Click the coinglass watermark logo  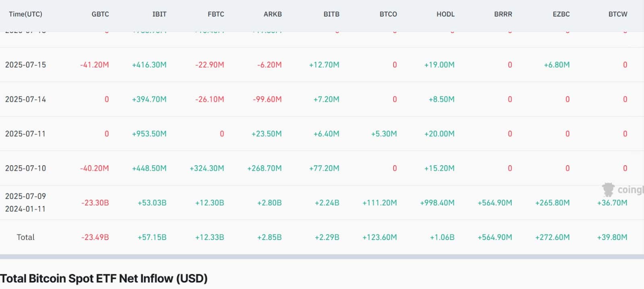tap(622, 189)
